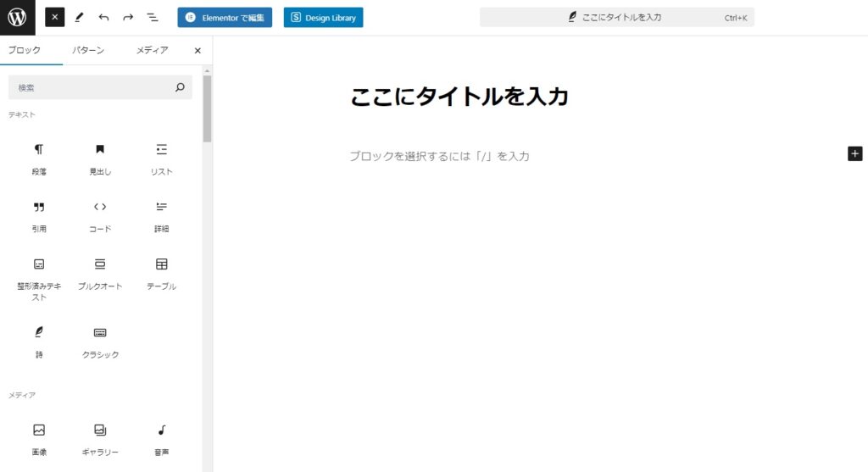
Task: Insert the Image (画像) block
Action: [39, 438]
